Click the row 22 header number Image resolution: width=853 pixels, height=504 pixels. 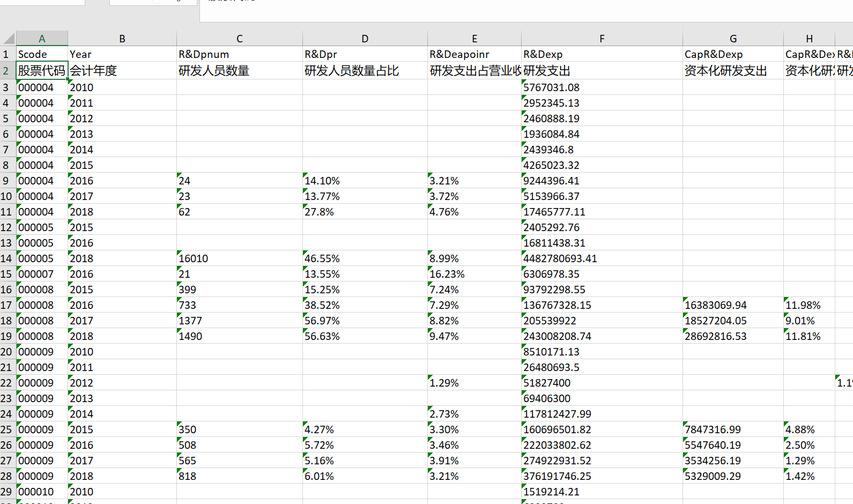[6, 383]
